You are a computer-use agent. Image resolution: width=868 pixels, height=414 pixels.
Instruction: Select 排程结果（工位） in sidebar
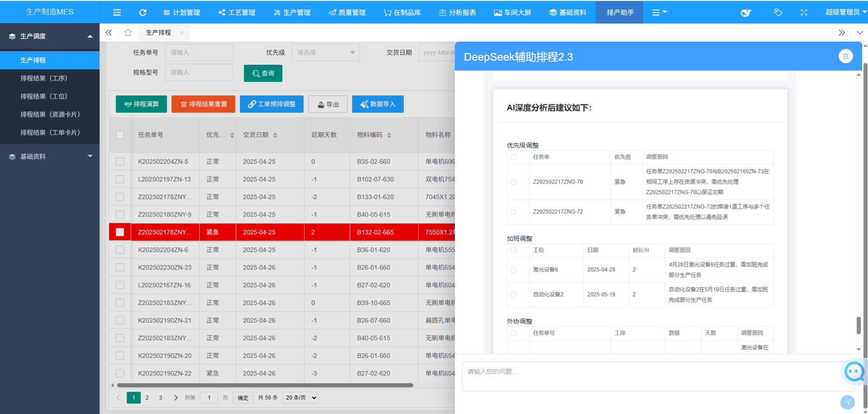[x=43, y=96]
